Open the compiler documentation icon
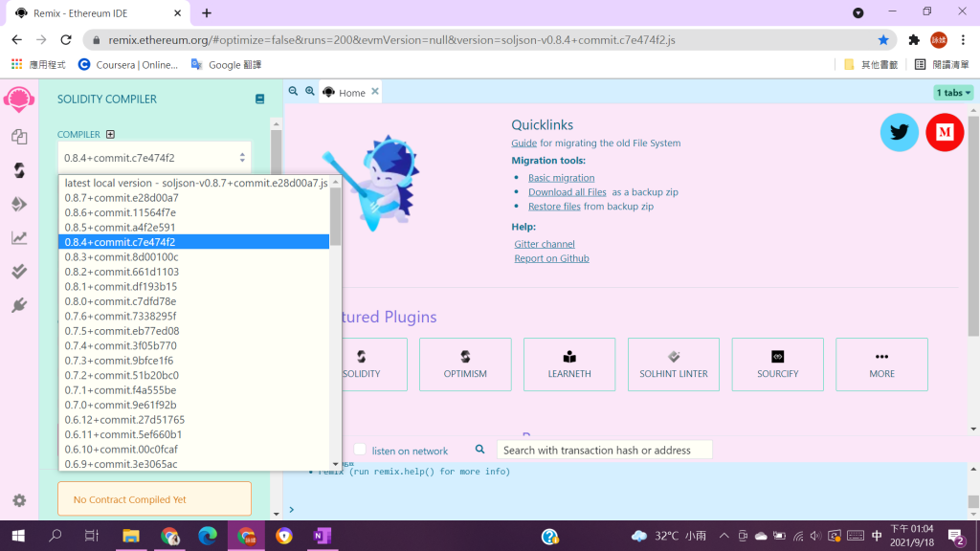The height and width of the screenshot is (551, 980). coord(259,99)
